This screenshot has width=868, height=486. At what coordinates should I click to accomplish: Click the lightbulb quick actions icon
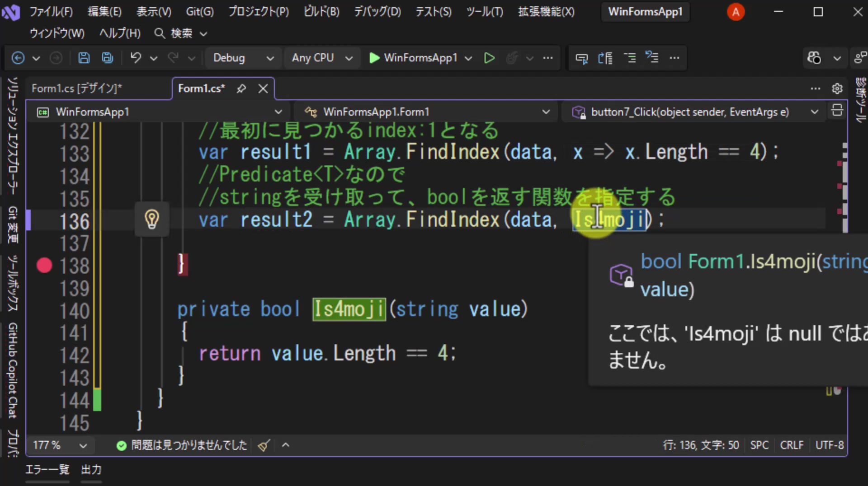152,220
